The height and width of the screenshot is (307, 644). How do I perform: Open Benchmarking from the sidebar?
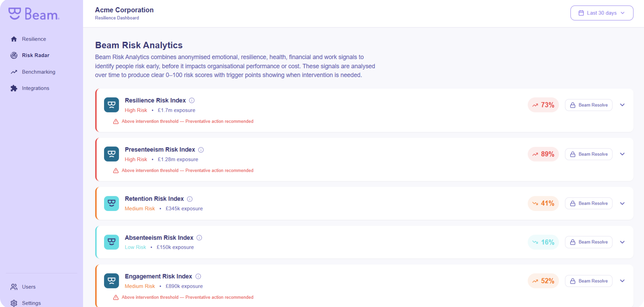click(x=38, y=72)
